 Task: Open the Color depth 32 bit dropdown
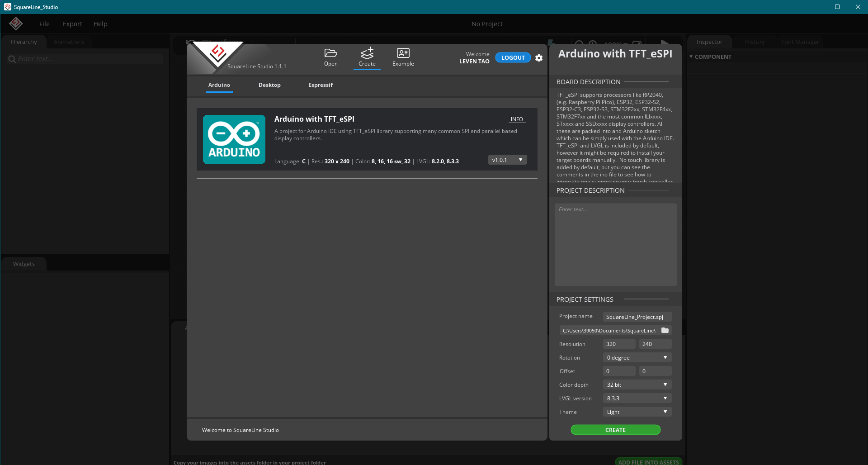(637, 384)
